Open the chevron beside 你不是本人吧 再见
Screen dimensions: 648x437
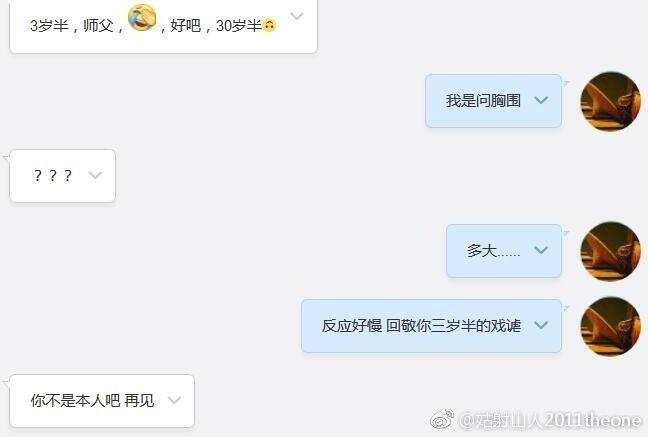[174, 400]
